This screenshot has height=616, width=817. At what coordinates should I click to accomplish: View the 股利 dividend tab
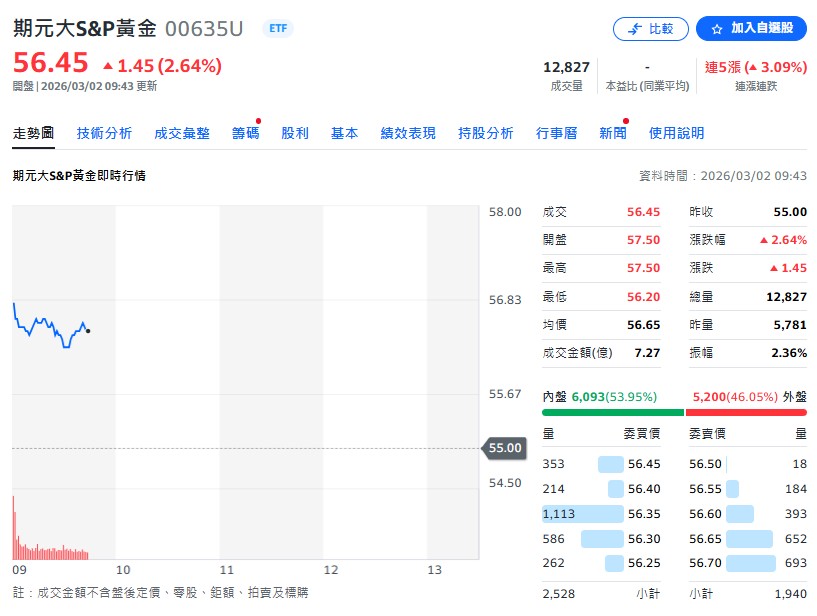(295, 131)
